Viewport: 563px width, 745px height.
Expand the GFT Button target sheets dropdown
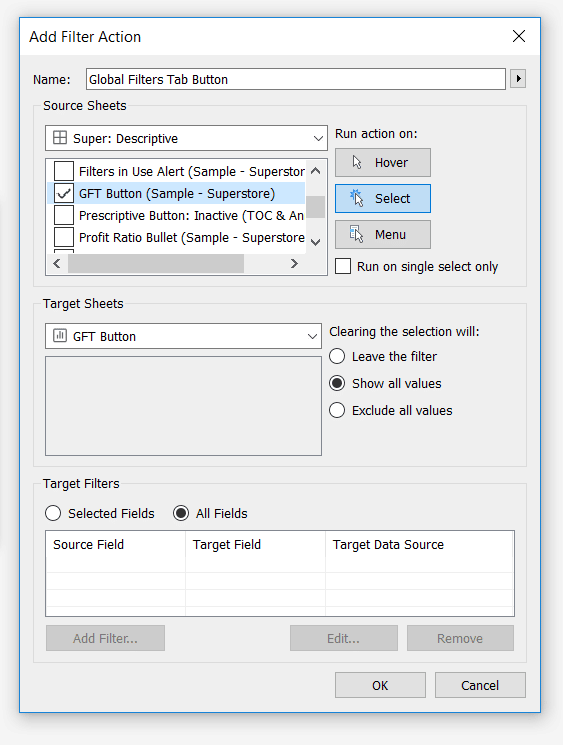[183, 336]
